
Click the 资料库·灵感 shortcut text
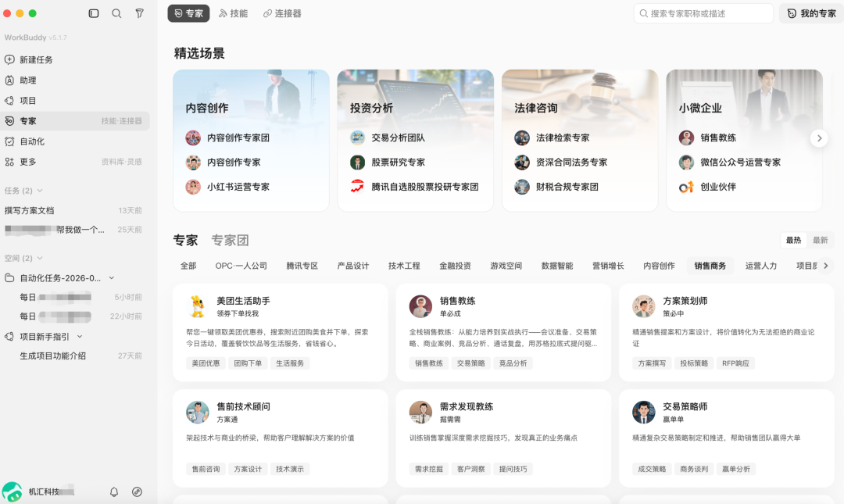coord(122,162)
